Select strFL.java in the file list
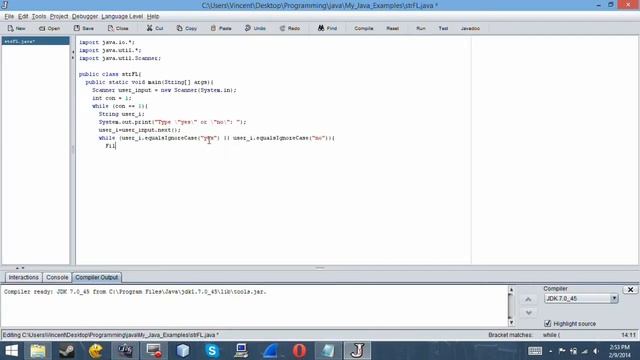Screen dimensions: 640x360 click(x=36, y=41)
